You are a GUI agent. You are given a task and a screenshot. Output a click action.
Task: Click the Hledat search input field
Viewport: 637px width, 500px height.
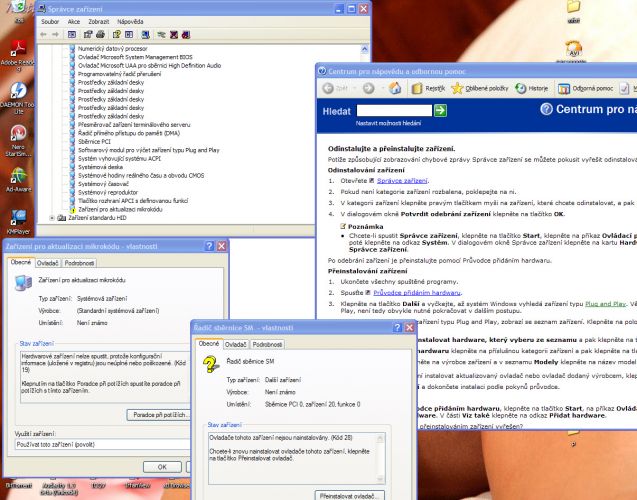[x=394, y=110]
